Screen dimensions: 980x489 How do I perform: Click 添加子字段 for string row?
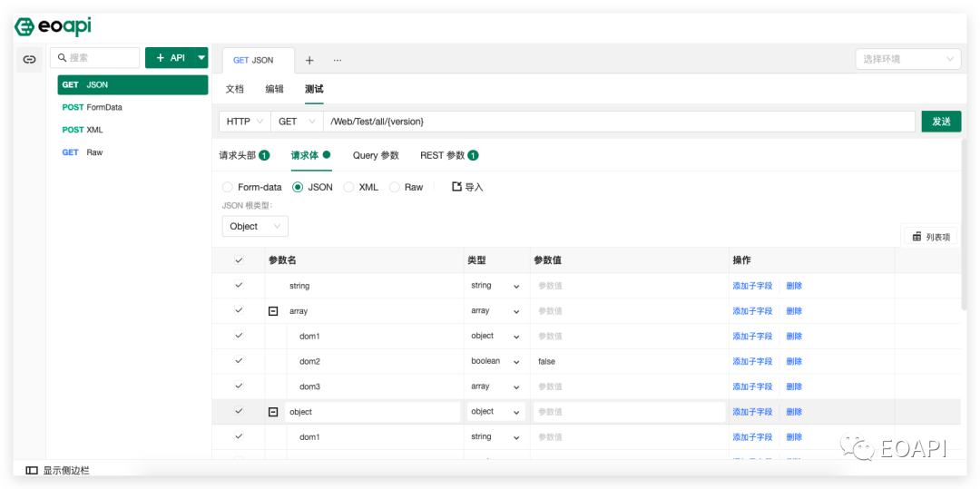coord(752,286)
